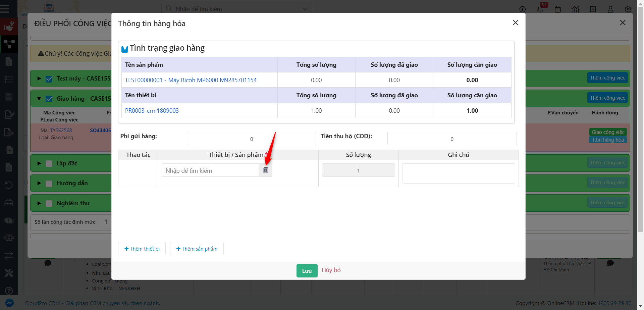Open notifications bell with 91 badge
This screenshot has width=644, height=310.
[x=540, y=9]
